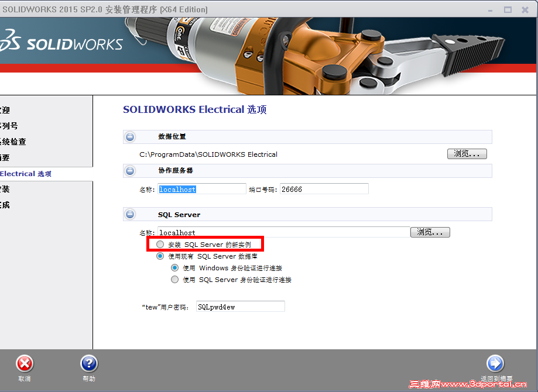Collapse the 数据位置 section
Image resolution: width=538 pixels, height=392 pixels.
tap(130, 137)
